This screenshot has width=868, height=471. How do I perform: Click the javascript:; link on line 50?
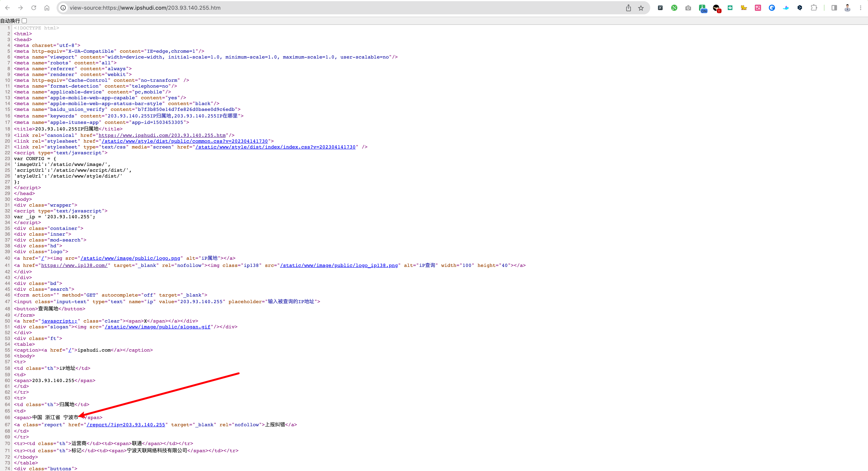[x=59, y=321]
